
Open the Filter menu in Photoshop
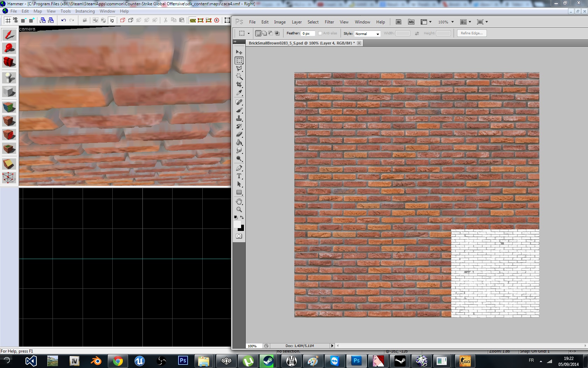[329, 22]
